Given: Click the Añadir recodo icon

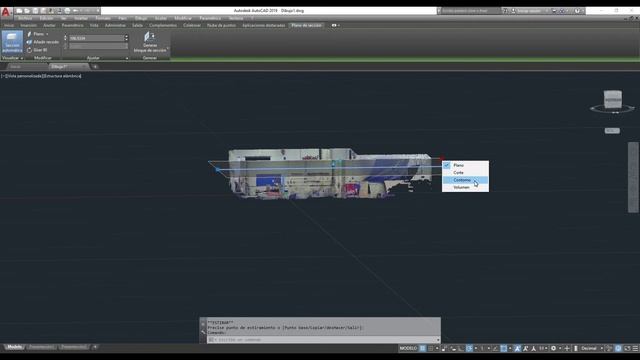Looking at the screenshot, I should [29, 42].
